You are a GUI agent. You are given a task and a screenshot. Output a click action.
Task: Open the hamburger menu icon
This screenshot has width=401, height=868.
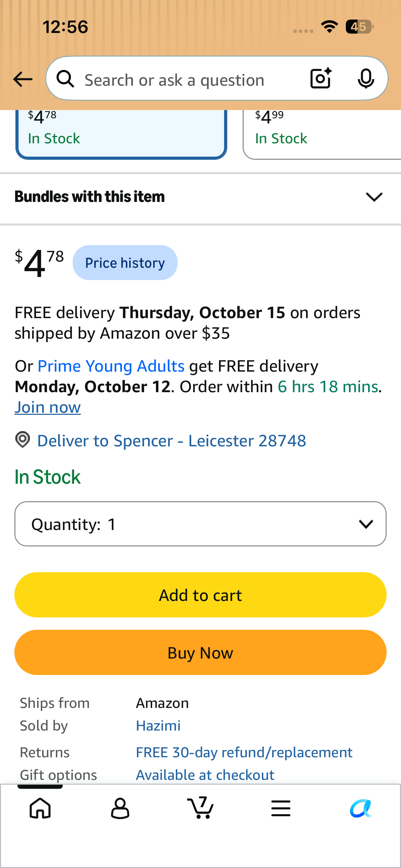281,808
